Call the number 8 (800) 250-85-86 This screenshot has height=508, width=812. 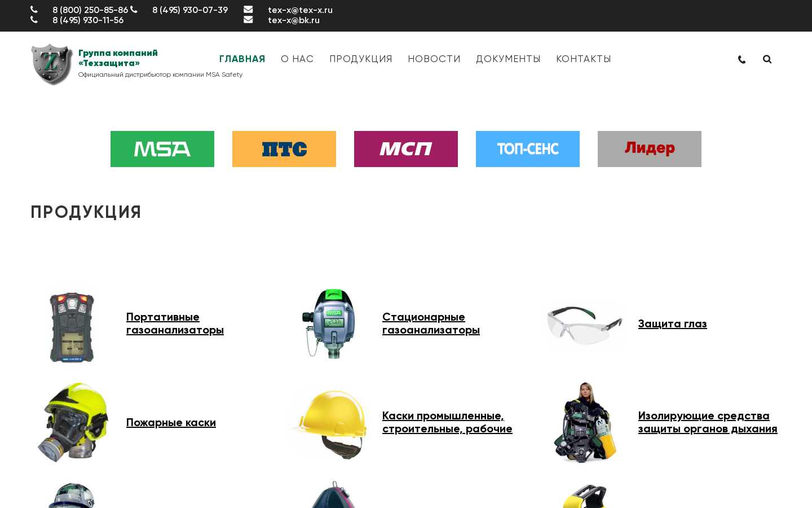[x=90, y=10]
